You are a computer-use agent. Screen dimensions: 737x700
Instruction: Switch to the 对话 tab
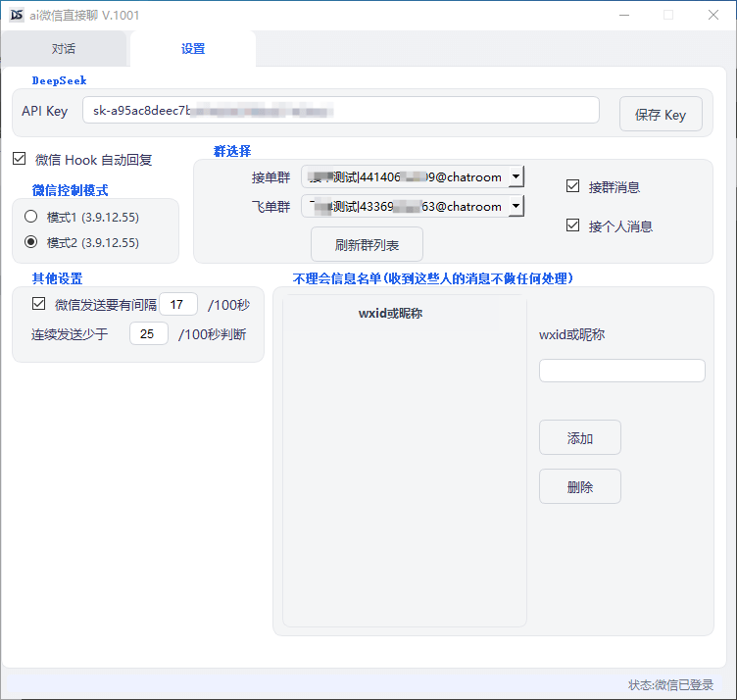64,49
